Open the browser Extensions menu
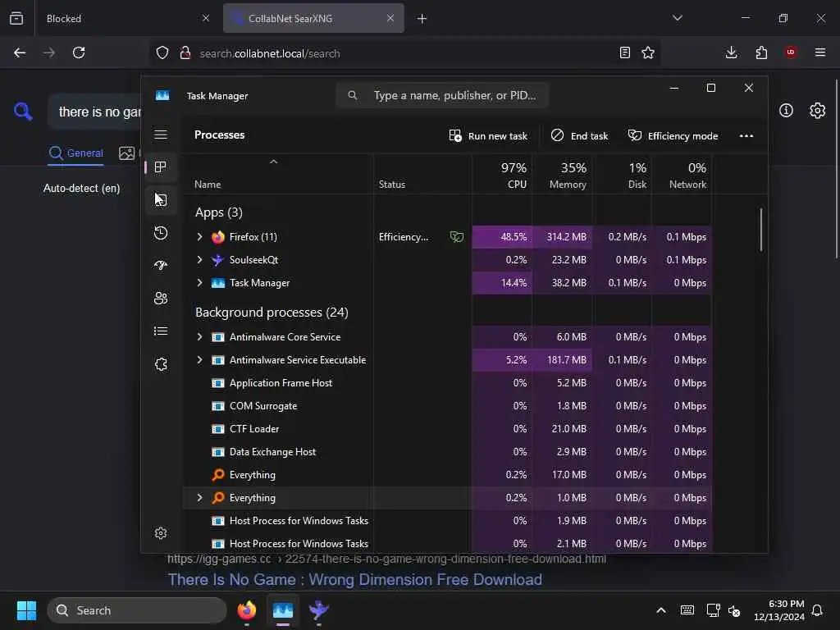This screenshot has height=630, width=840. coord(761,52)
